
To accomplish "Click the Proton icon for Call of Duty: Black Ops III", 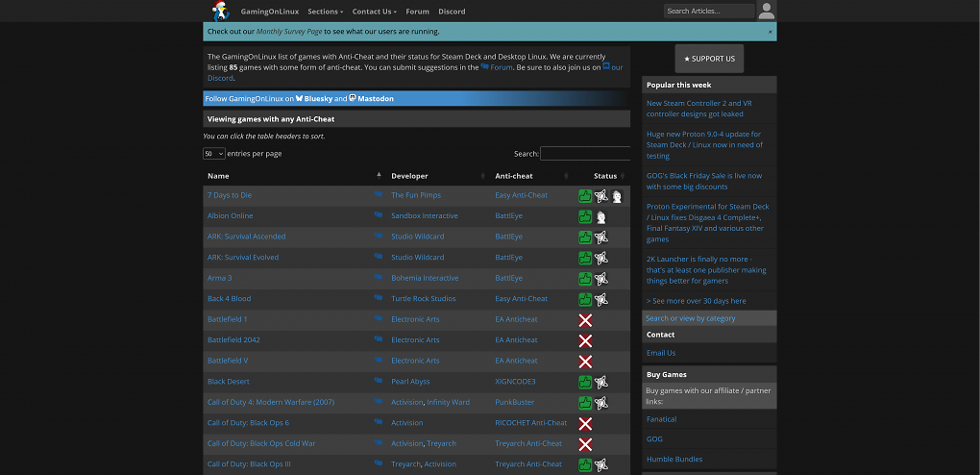I will click(x=600, y=464).
